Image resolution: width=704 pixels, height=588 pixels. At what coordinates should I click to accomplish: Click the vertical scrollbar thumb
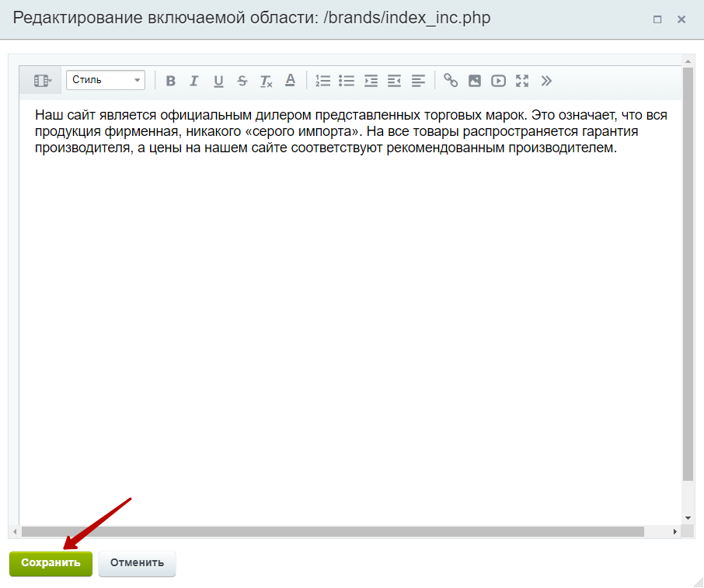(688, 273)
